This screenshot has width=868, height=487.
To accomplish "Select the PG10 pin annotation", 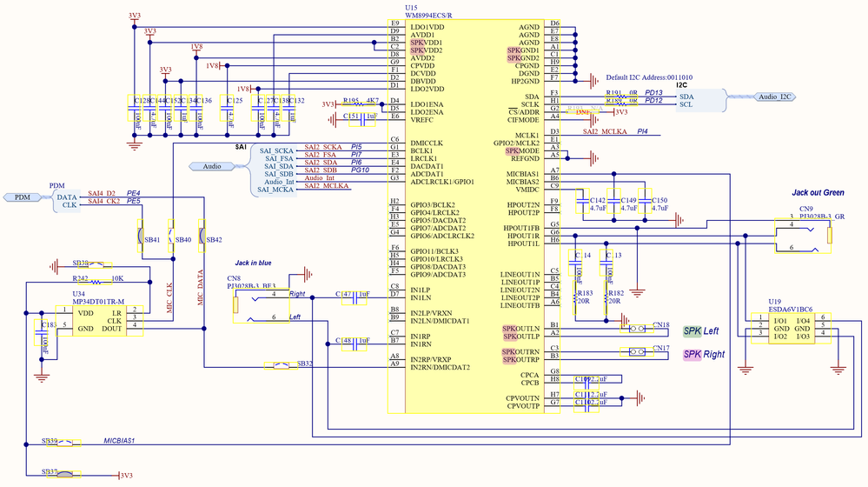I will (x=360, y=170).
